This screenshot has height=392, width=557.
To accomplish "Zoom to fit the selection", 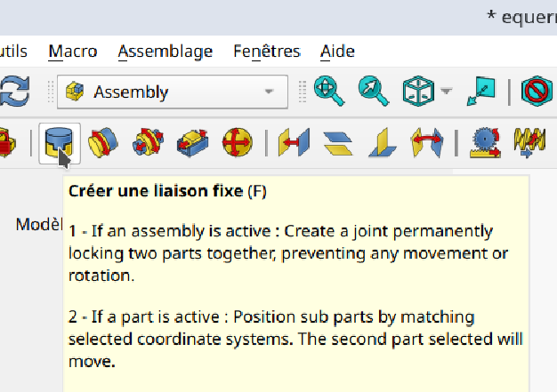I will (374, 91).
